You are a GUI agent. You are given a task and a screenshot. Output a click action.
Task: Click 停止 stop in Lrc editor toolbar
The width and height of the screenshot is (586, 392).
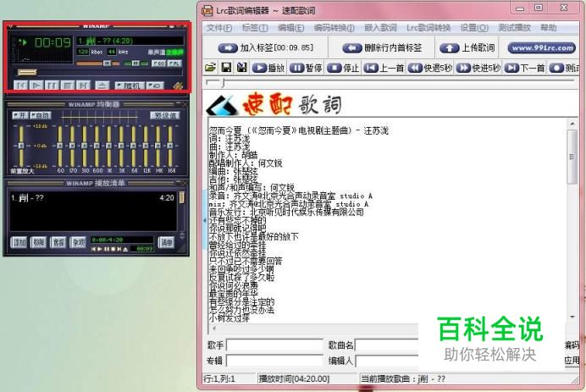click(343, 68)
